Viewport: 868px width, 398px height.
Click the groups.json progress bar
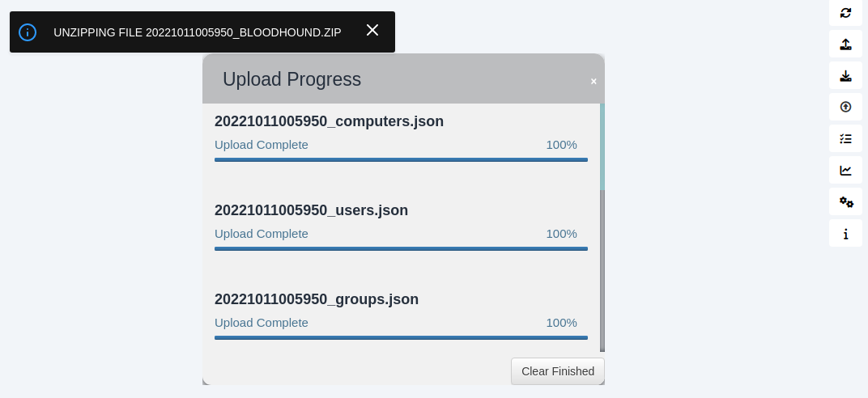tap(401, 338)
